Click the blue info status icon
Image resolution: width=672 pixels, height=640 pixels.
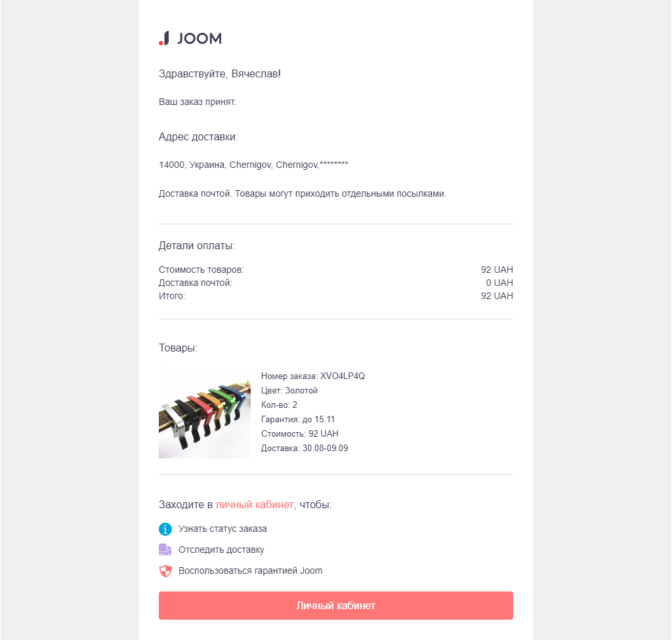click(165, 529)
